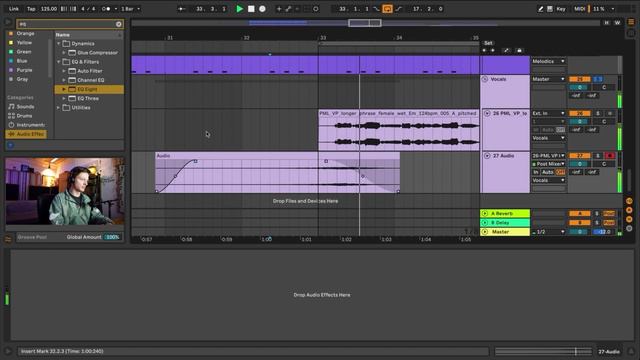
Task: Click the Session Record circle button
Action: point(316,9)
